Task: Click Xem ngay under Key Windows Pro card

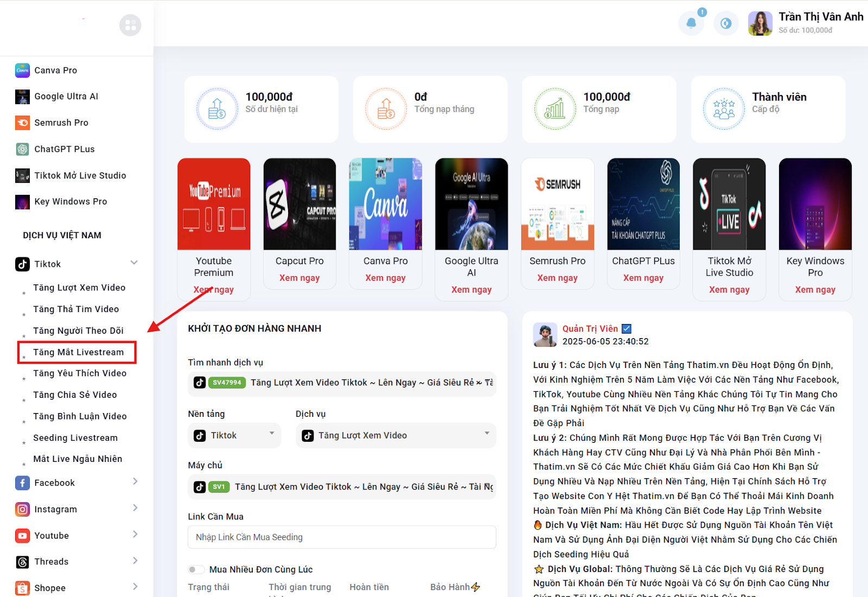Action: (x=815, y=290)
